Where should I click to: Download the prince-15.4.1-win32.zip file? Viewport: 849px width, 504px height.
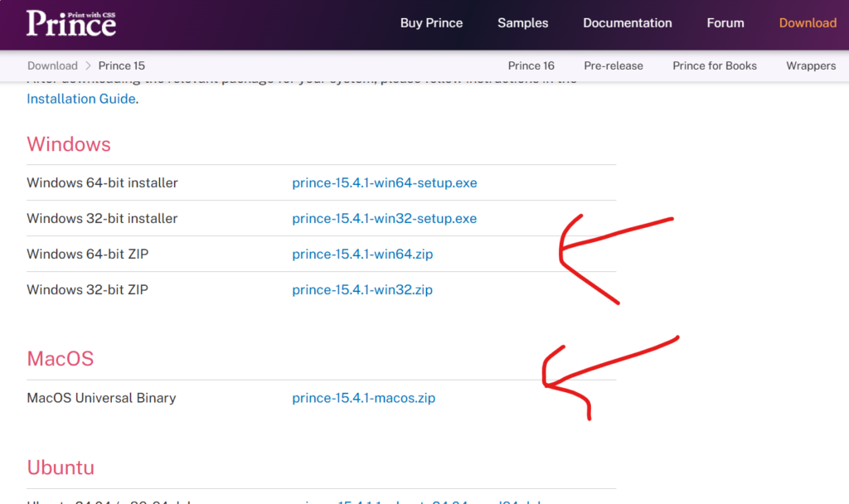click(x=362, y=290)
